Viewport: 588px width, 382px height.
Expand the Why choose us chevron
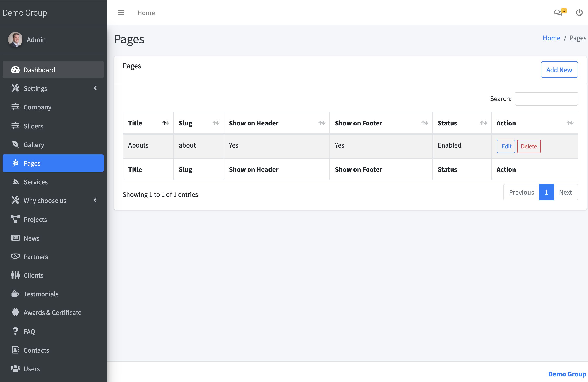click(x=95, y=200)
